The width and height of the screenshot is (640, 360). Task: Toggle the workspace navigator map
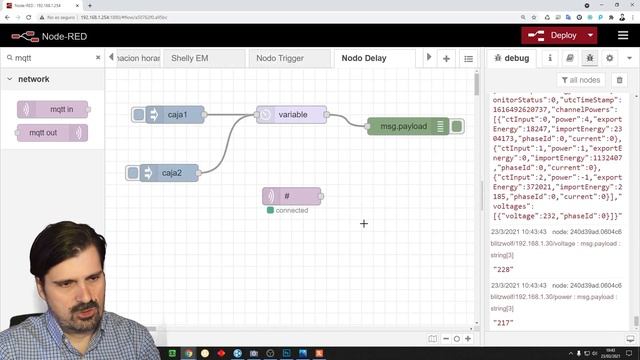(x=432, y=339)
